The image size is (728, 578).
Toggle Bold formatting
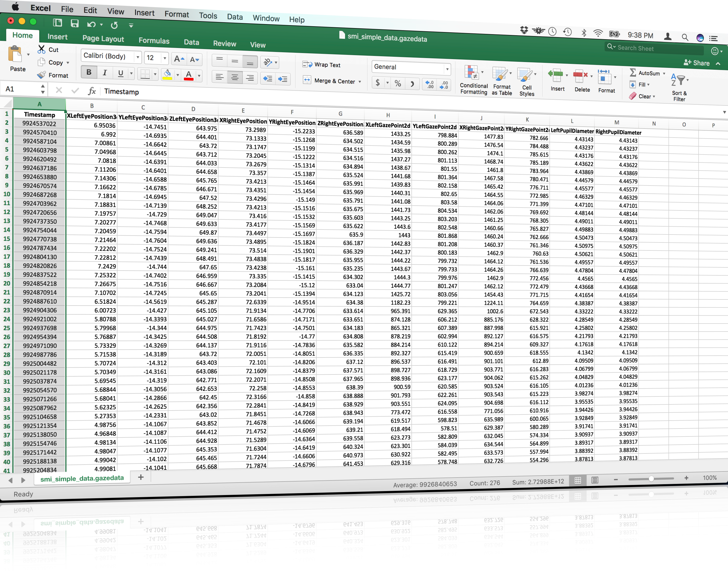pyautogui.click(x=89, y=72)
